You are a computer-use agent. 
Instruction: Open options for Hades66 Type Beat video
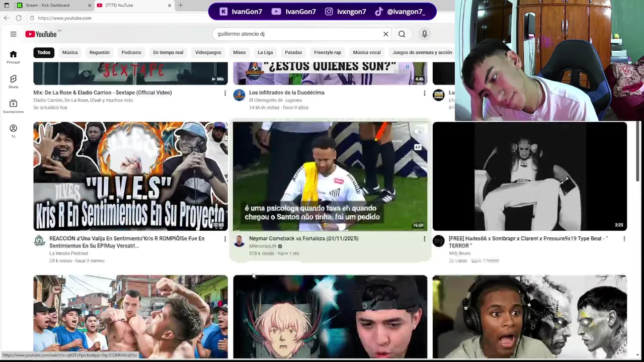(x=624, y=239)
